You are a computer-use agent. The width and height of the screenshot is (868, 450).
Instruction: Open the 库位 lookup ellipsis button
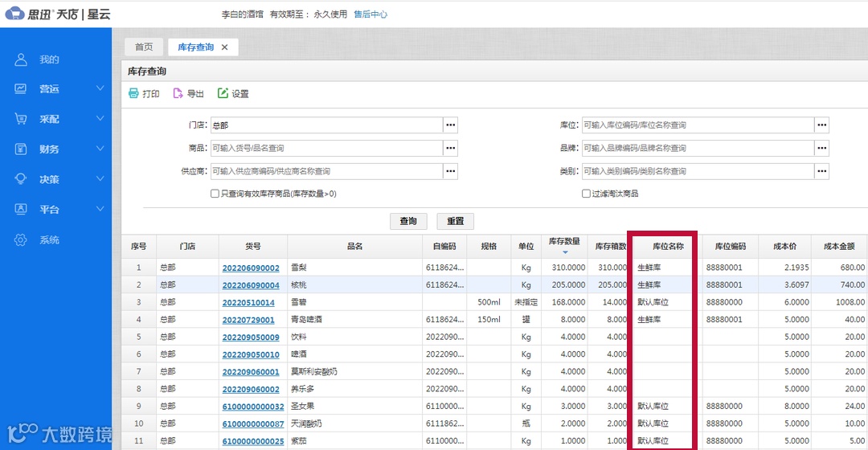[821, 125]
